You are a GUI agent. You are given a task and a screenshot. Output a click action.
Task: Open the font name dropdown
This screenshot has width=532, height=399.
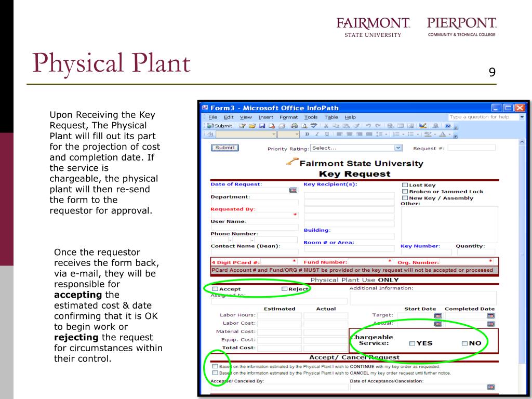[273, 135]
